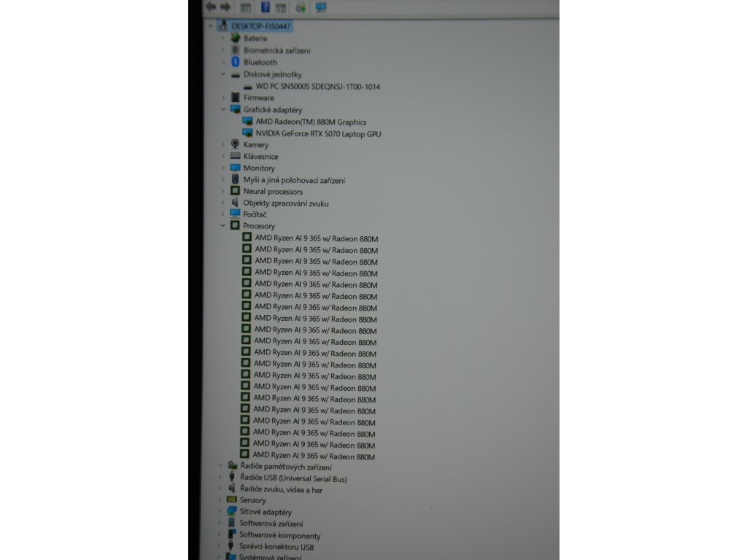Screen dimensions: 747x560
Task: Select the Procesory label
Action: click(x=259, y=226)
